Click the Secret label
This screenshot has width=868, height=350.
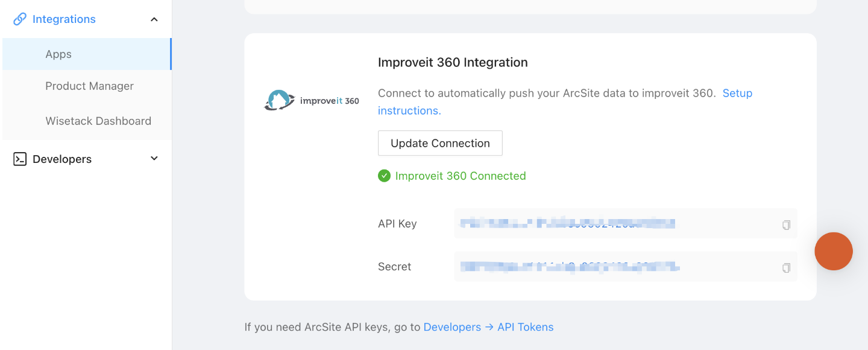point(394,267)
